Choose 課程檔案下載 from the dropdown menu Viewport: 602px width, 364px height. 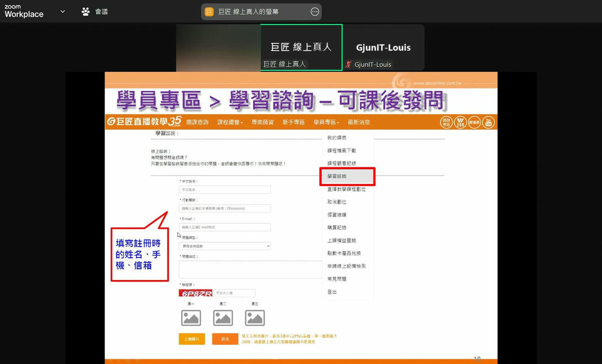click(x=342, y=150)
